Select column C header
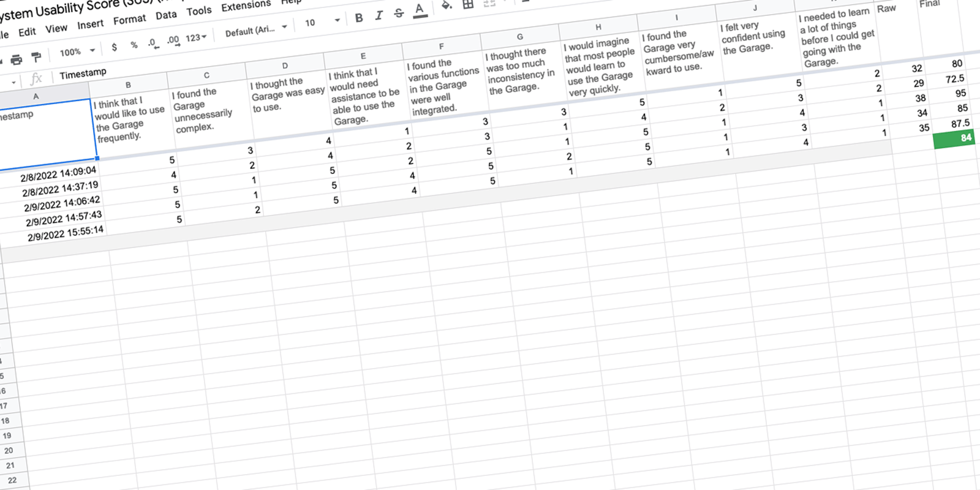980x490 pixels. click(206, 75)
